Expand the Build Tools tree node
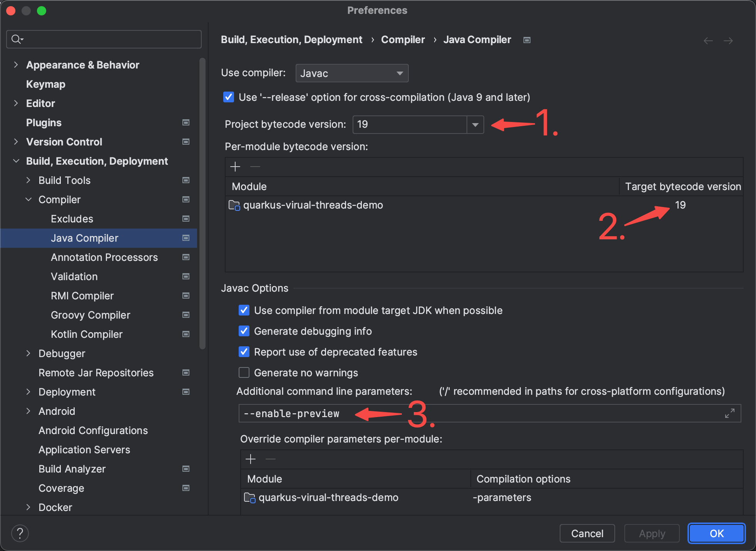This screenshot has height=551, width=756. coord(28,180)
